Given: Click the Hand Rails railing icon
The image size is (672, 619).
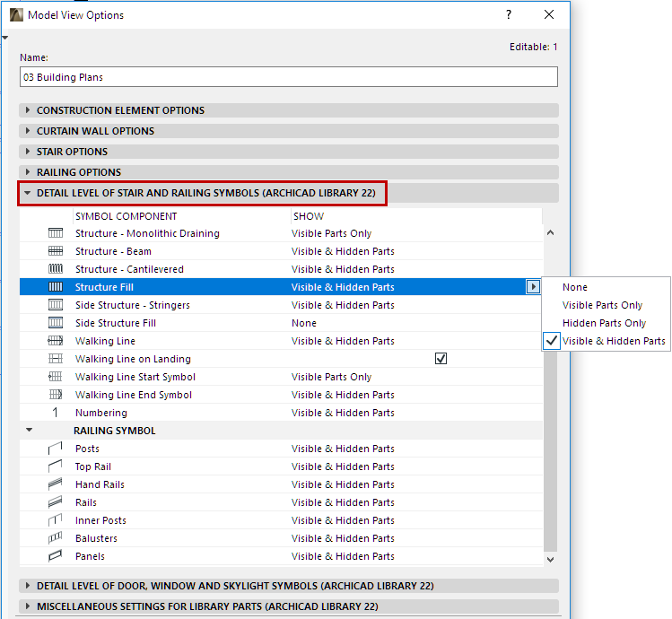Looking at the screenshot, I should tap(56, 484).
